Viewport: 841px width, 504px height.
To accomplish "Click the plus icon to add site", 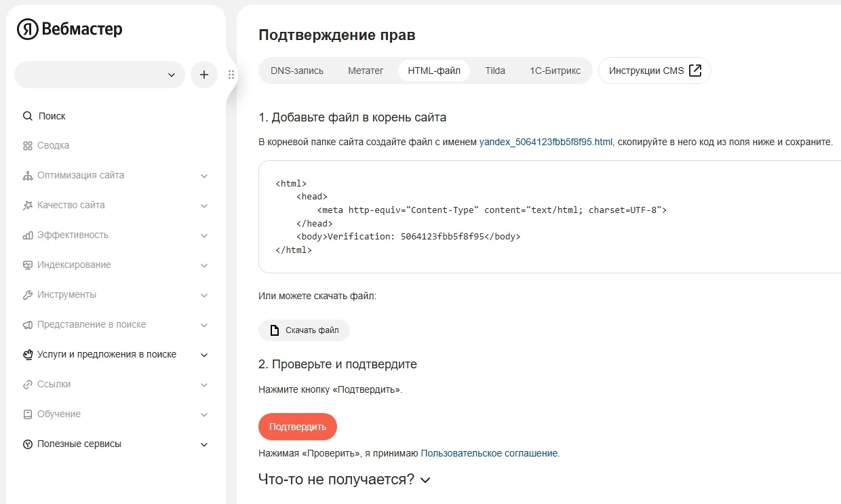I will [204, 75].
